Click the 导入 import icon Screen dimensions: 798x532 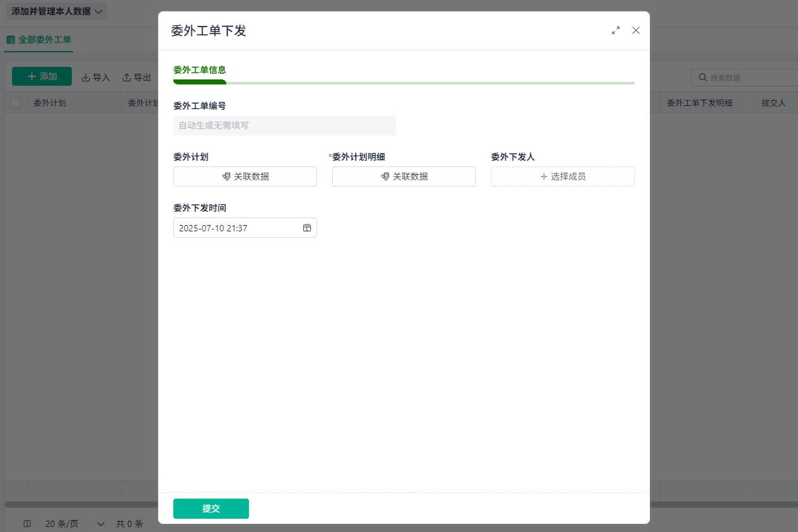tap(86, 78)
